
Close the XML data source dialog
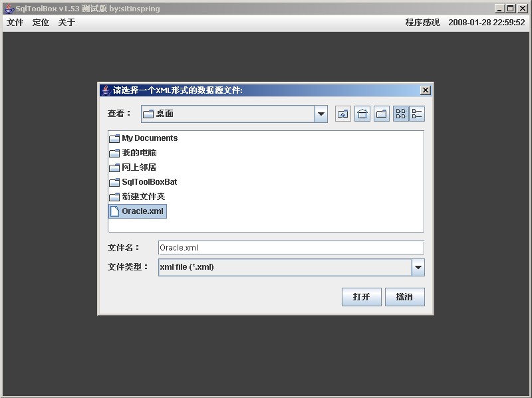click(425, 90)
